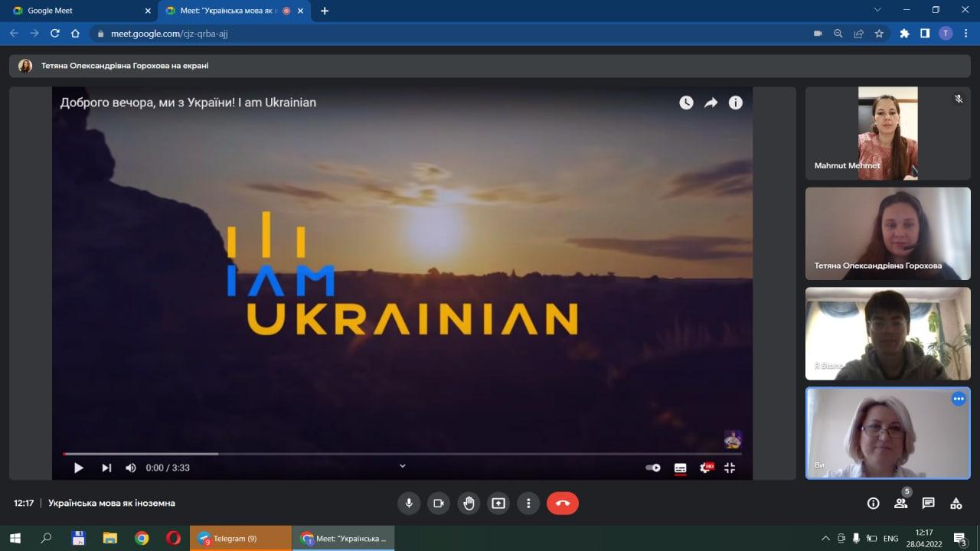
Task: Open meeting details info icon
Action: (873, 503)
